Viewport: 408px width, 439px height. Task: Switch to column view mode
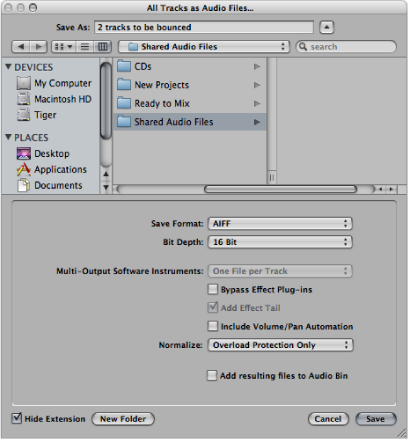102,47
